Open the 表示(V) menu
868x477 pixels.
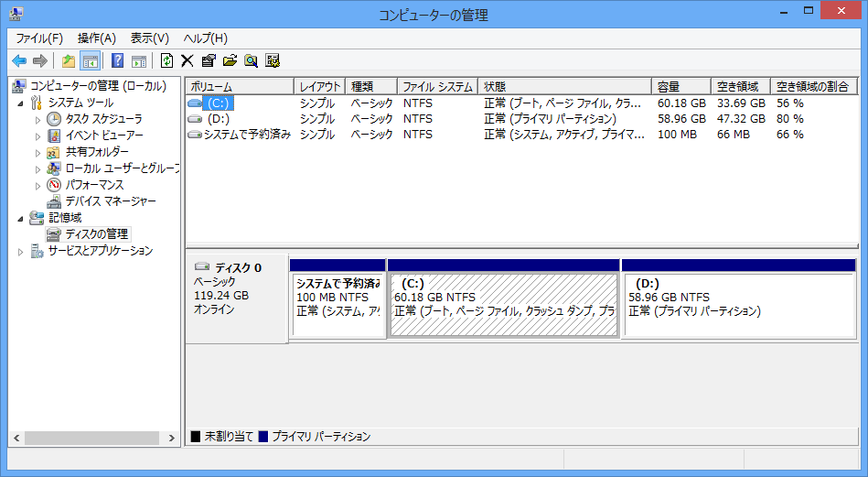tap(149, 38)
